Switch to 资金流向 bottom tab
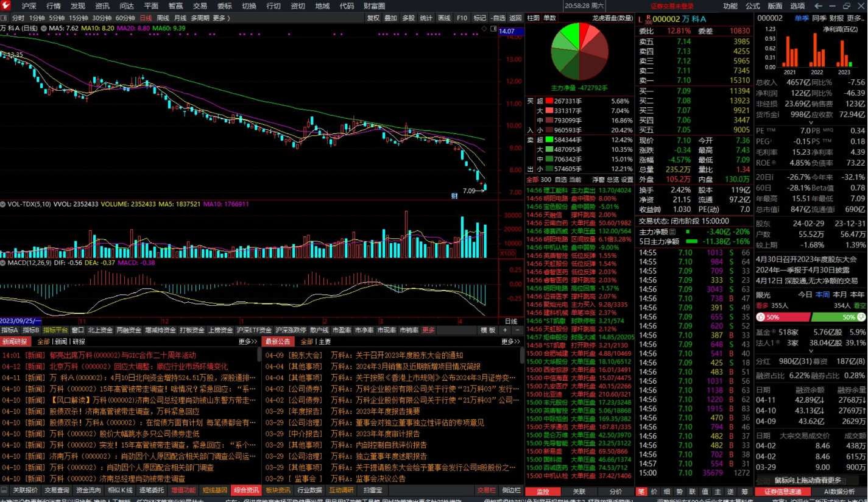 pos(89,490)
